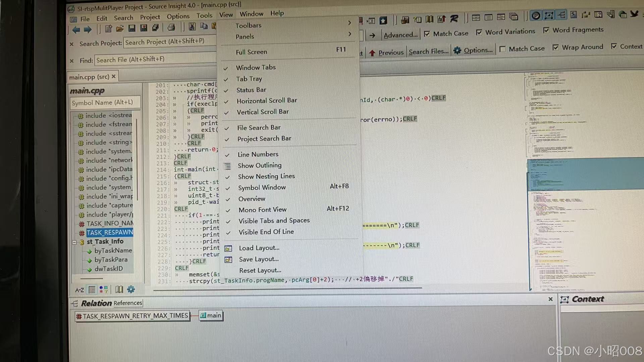Click the back navigation arrow
Screen dimensions: 644x362
[76, 30]
